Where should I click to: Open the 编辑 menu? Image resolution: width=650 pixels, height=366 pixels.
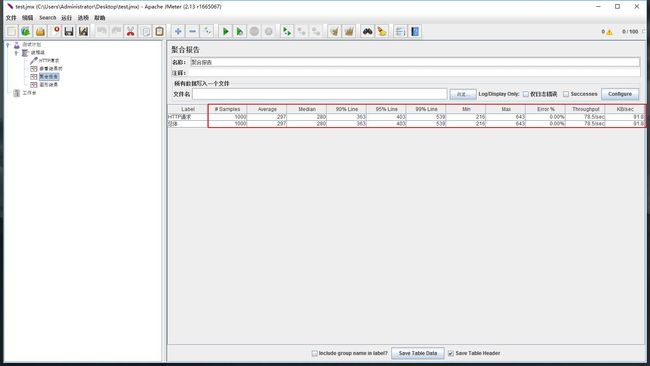(27, 18)
